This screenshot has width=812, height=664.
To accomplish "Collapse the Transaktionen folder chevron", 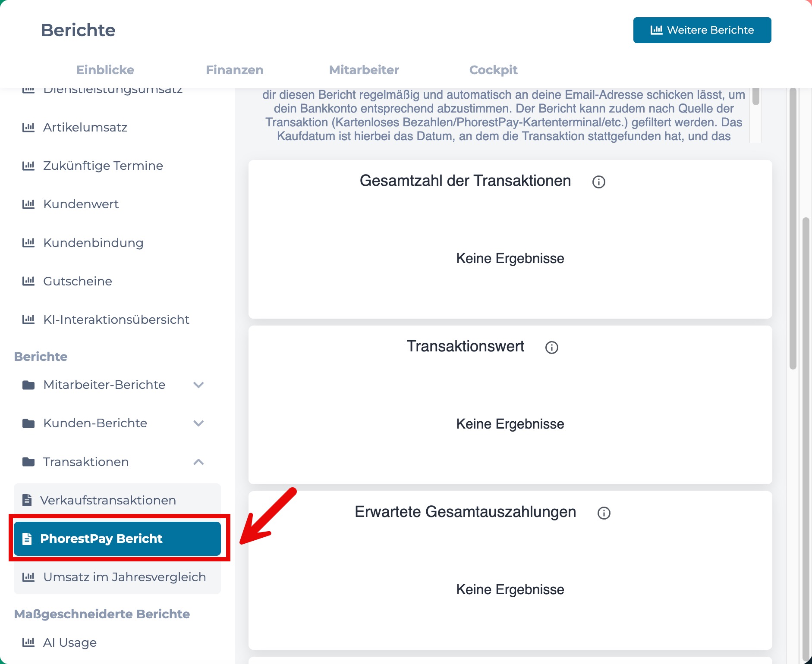I will click(x=198, y=462).
